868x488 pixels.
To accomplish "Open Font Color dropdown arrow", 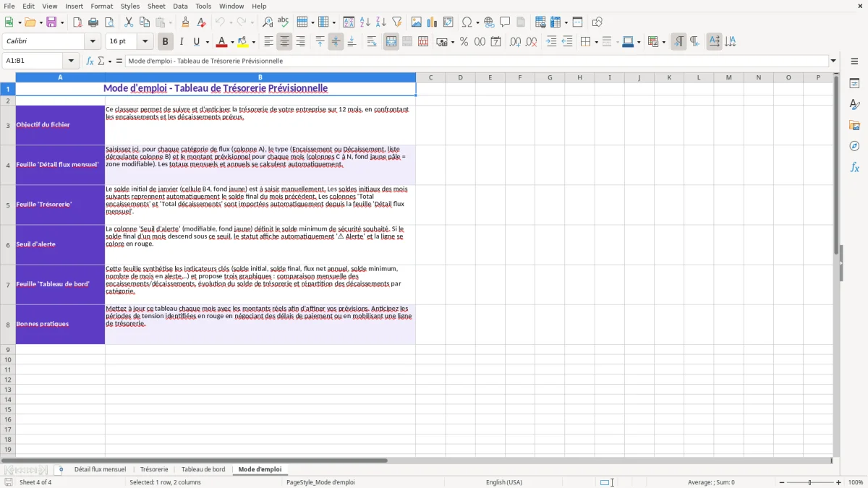I will coord(232,42).
